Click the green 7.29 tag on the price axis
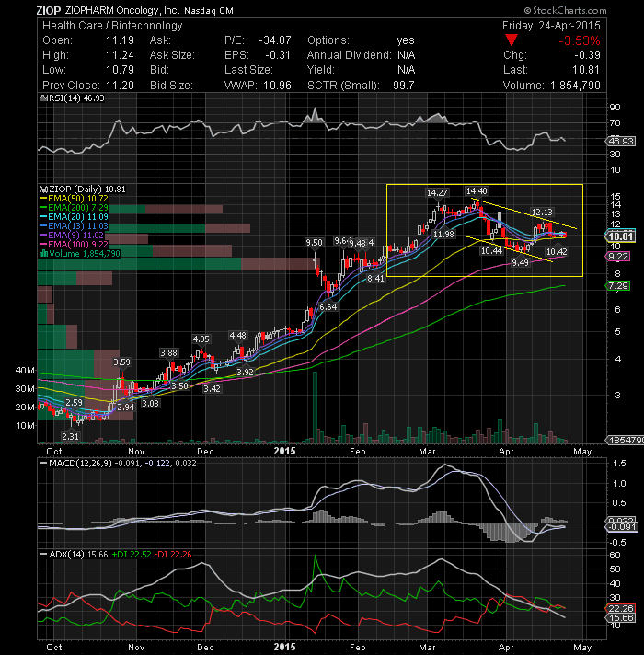The height and width of the screenshot is (655, 644). point(618,286)
